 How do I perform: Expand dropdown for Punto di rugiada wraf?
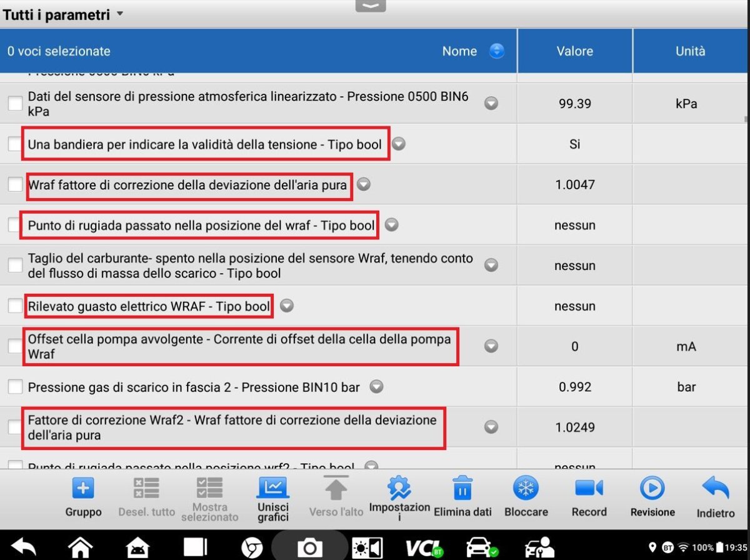(391, 225)
